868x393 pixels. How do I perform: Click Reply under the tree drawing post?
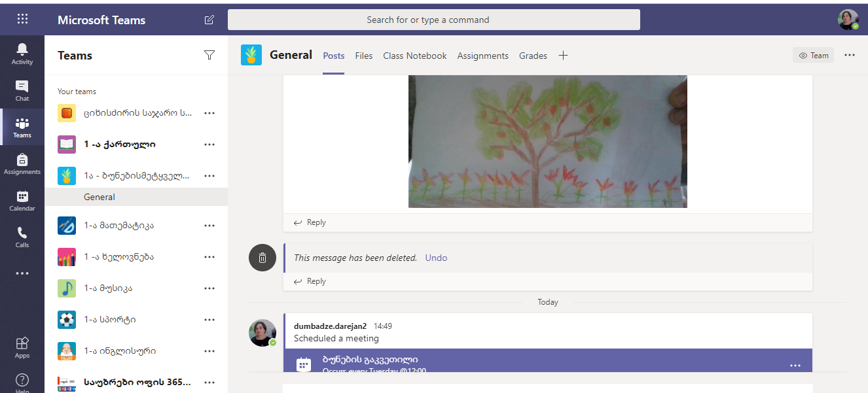click(x=310, y=222)
